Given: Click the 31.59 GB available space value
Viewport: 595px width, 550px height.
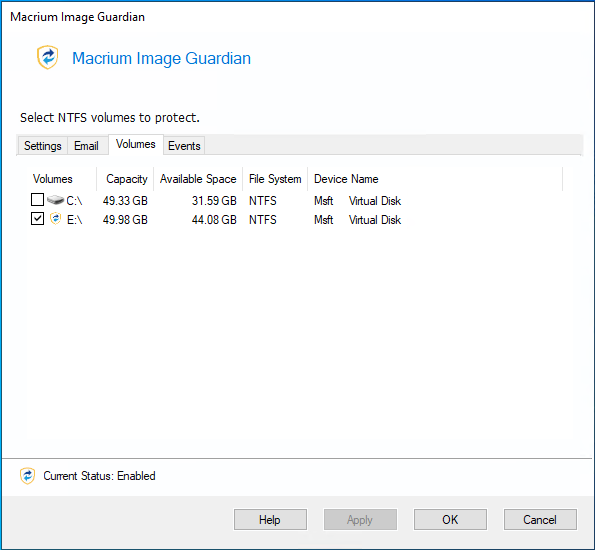Looking at the screenshot, I should point(214,201).
